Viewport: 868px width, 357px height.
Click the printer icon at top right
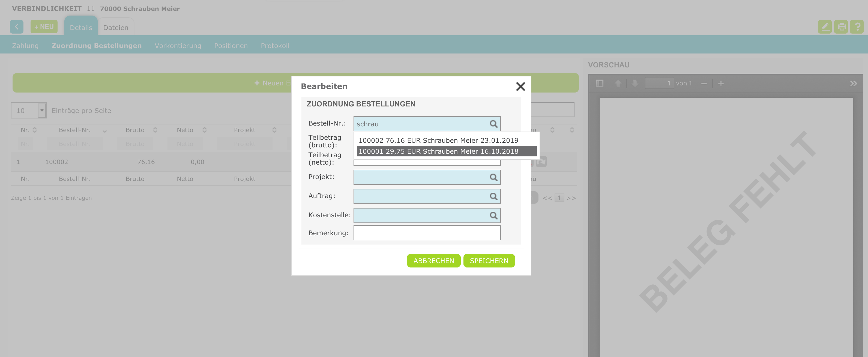coord(841,27)
